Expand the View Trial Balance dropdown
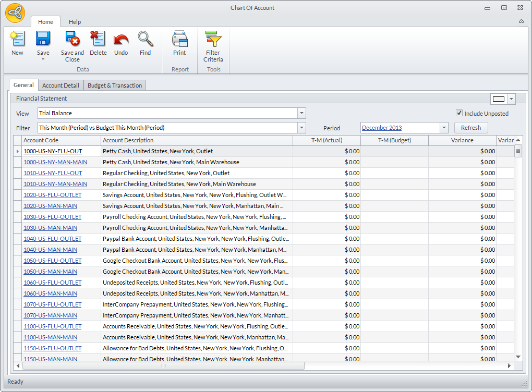The image size is (532, 392). click(301, 113)
